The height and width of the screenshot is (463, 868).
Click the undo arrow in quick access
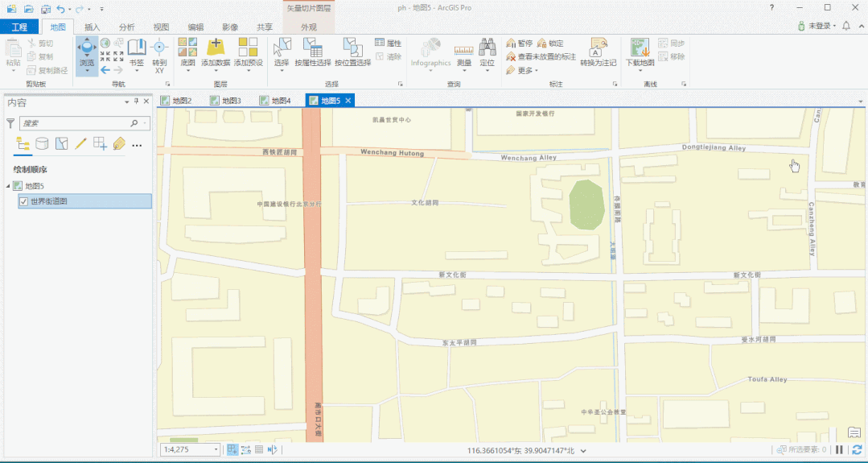pyautogui.click(x=60, y=8)
